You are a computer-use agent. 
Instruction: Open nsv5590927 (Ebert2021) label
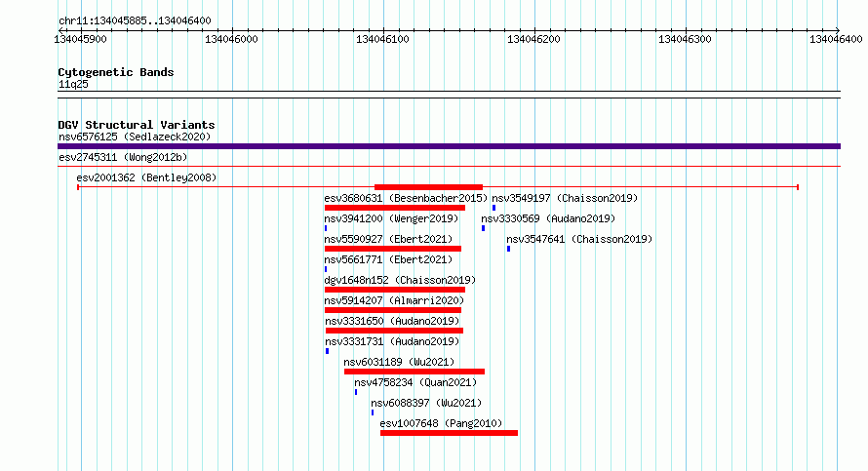388,239
